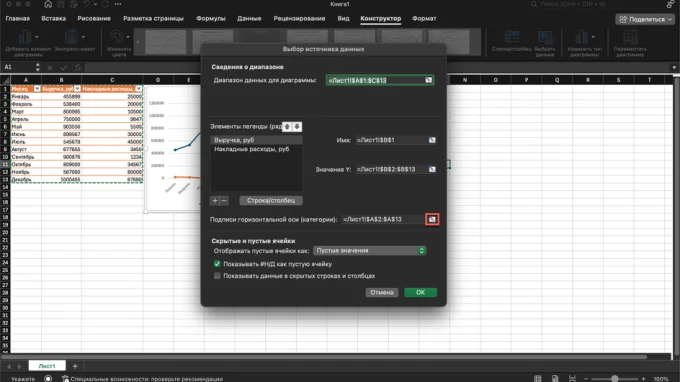The height and width of the screenshot is (382, 680).
Task: Click the Add Chart Element icon
Action: pyautogui.click(x=25, y=37)
